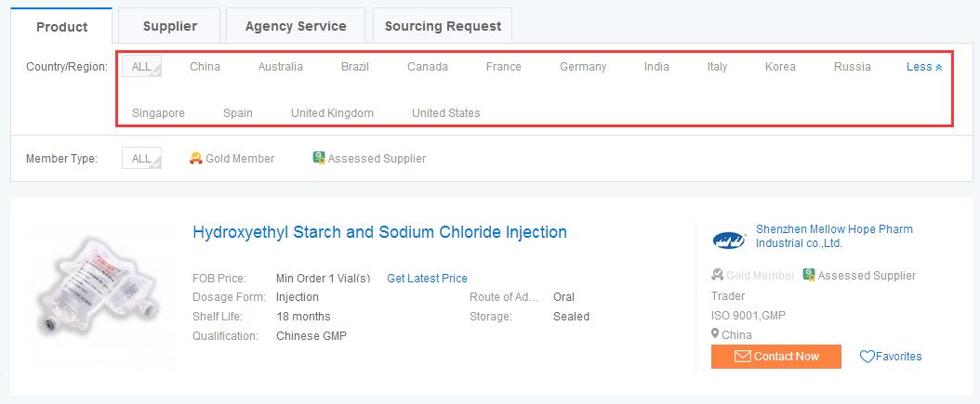
Task: Open the Sourcing Request tab
Action: pyautogui.click(x=443, y=26)
